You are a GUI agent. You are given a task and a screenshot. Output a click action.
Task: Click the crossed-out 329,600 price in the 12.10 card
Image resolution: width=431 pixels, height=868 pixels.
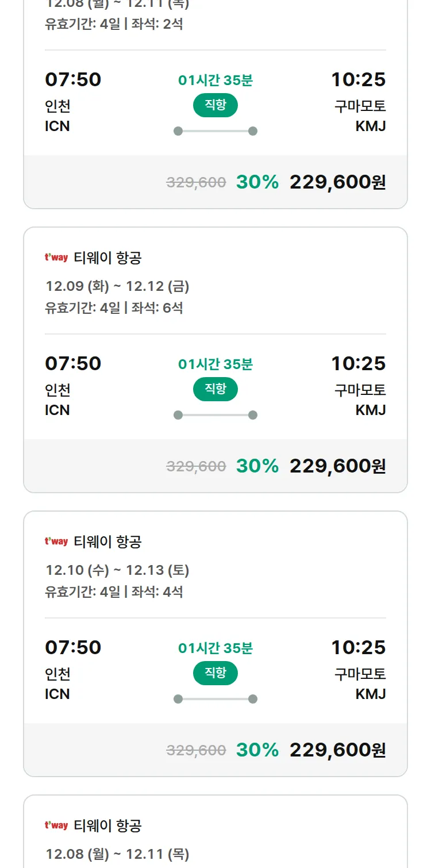[x=196, y=750]
